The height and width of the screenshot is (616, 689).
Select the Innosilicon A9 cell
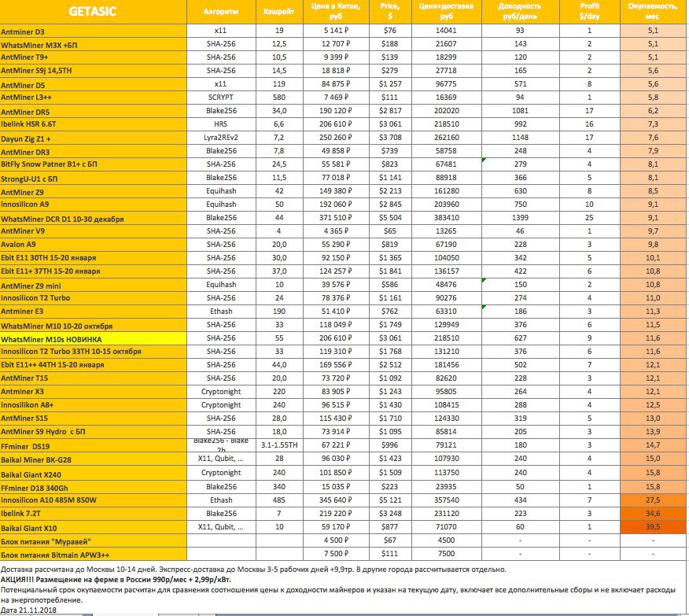point(93,205)
